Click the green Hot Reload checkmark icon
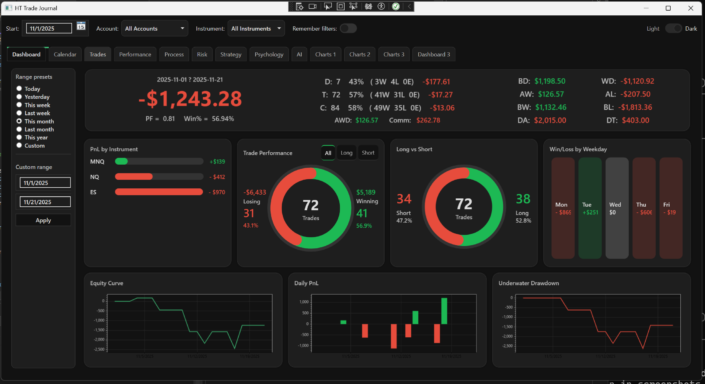Image resolution: width=705 pixels, height=384 pixels. [x=396, y=6]
